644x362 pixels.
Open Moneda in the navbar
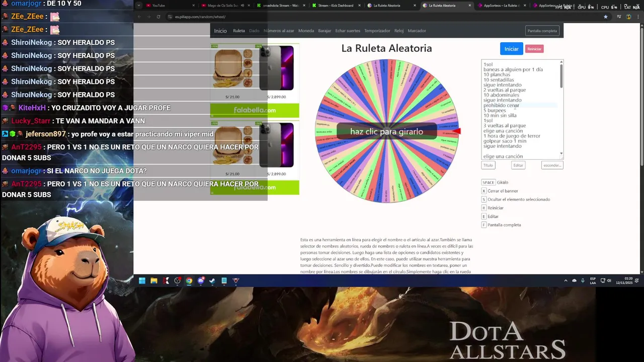point(306,31)
